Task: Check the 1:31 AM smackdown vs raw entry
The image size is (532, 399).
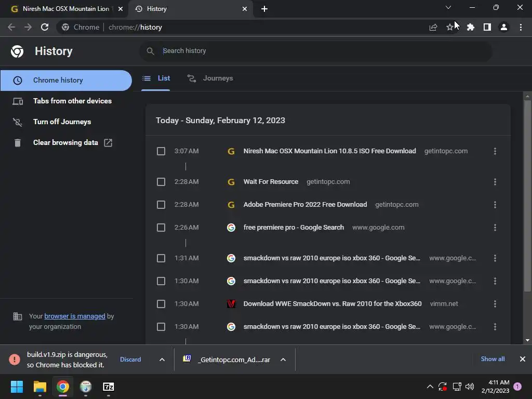Action: [161, 258]
